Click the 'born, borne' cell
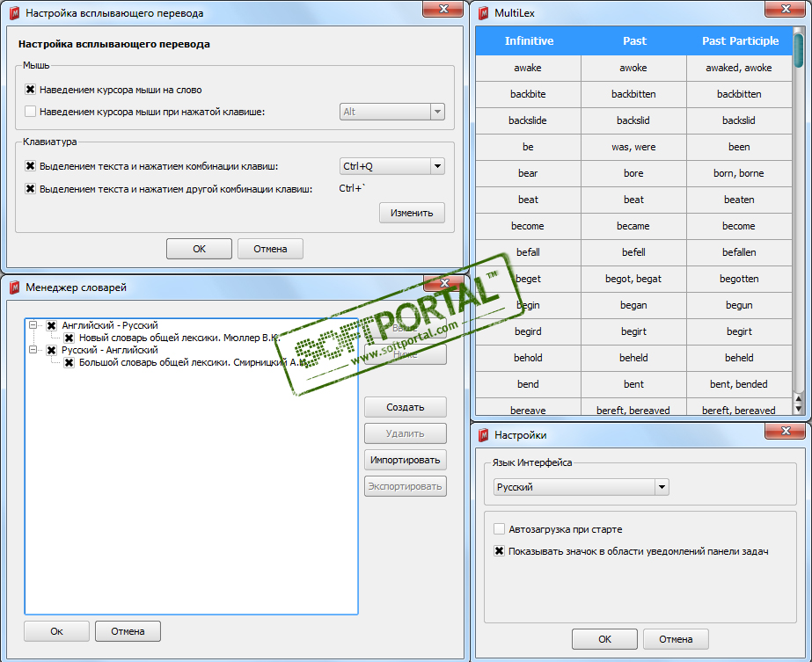The width and height of the screenshot is (812, 662). [x=740, y=173]
